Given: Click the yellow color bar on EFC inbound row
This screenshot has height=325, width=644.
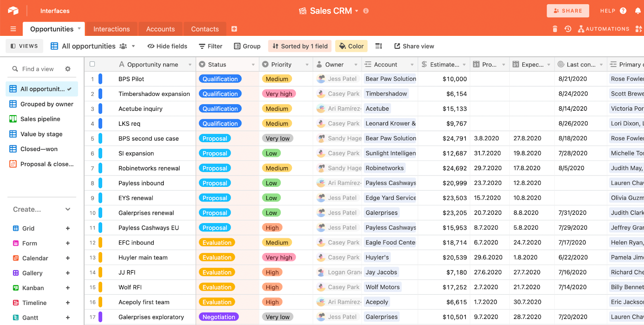Looking at the screenshot, I should coord(101,243).
